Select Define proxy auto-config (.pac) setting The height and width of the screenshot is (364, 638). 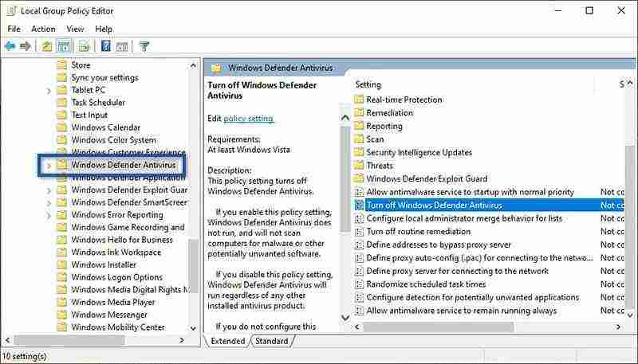tap(480, 258)
